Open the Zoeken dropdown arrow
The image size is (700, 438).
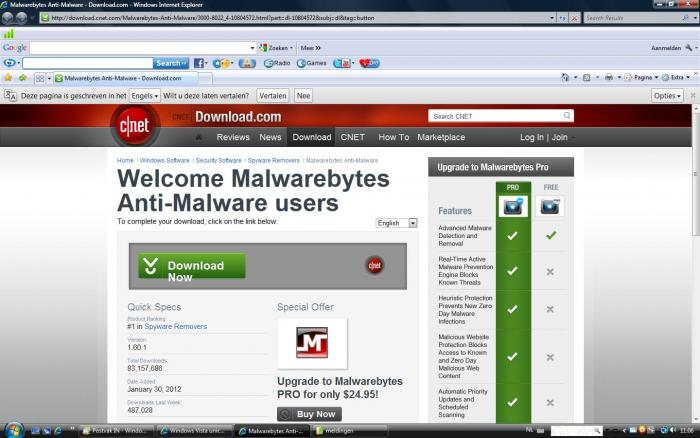tap(291, 48)
